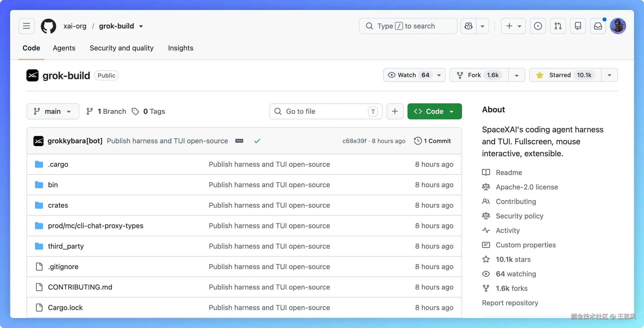Switch to the Agents tab

click(x=64, y=48)
